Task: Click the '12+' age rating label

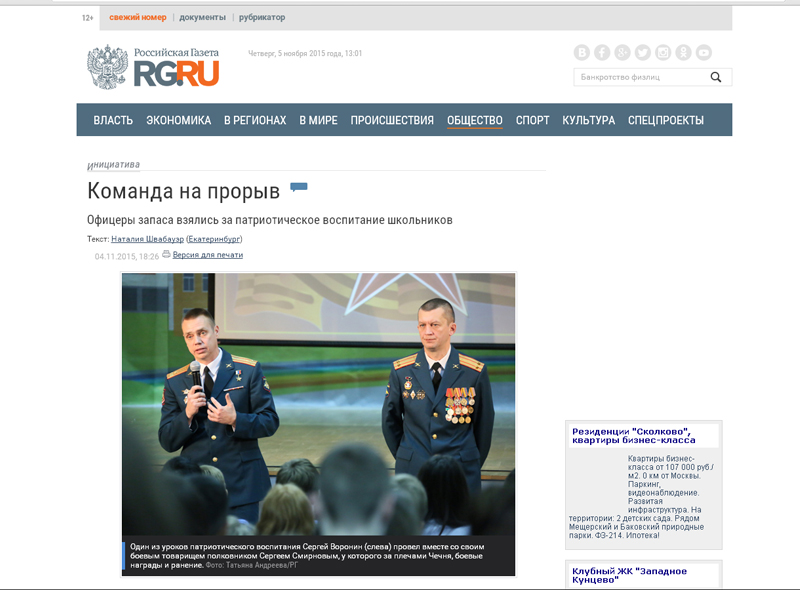Action: pos(88,18)
